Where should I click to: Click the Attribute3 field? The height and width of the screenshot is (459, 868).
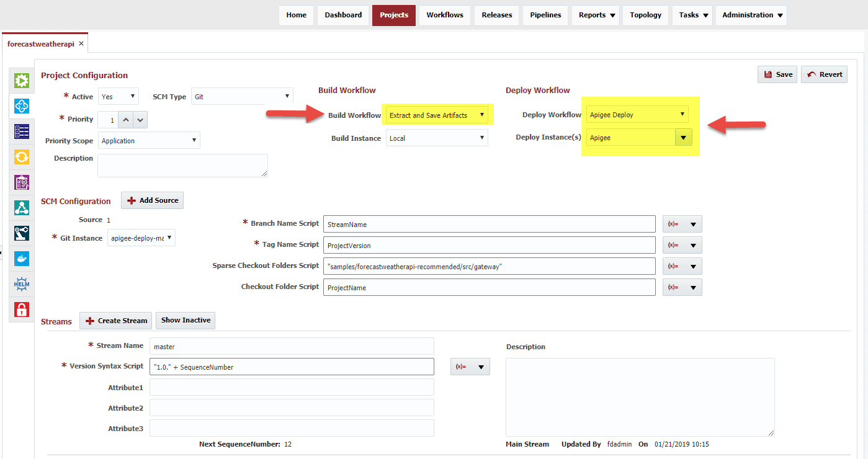[292, 428]
